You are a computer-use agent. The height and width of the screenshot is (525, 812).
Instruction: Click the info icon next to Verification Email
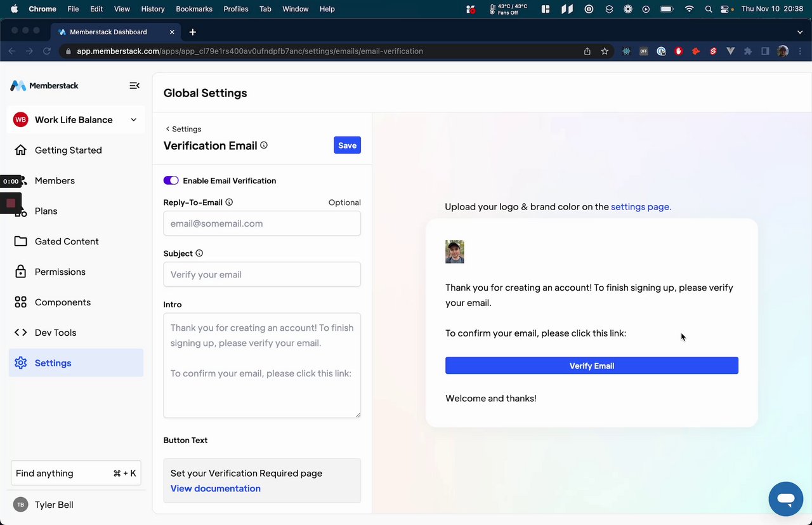264,145
